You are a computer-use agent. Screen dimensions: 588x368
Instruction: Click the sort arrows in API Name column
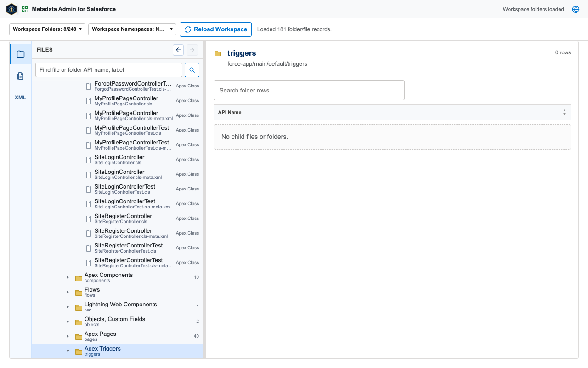pyautogui.click(x=564, y=112)
